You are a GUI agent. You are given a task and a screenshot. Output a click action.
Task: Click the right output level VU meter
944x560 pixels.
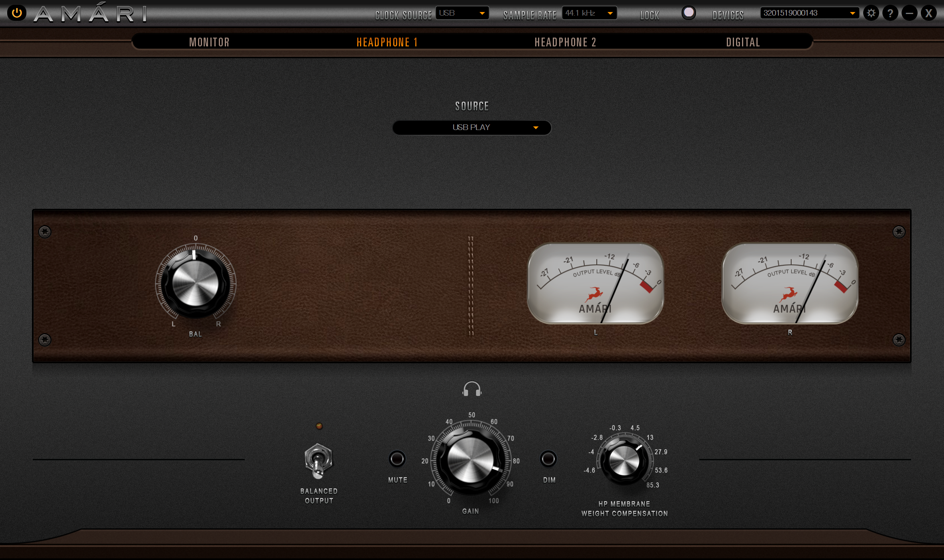click(x=790, y=284)
